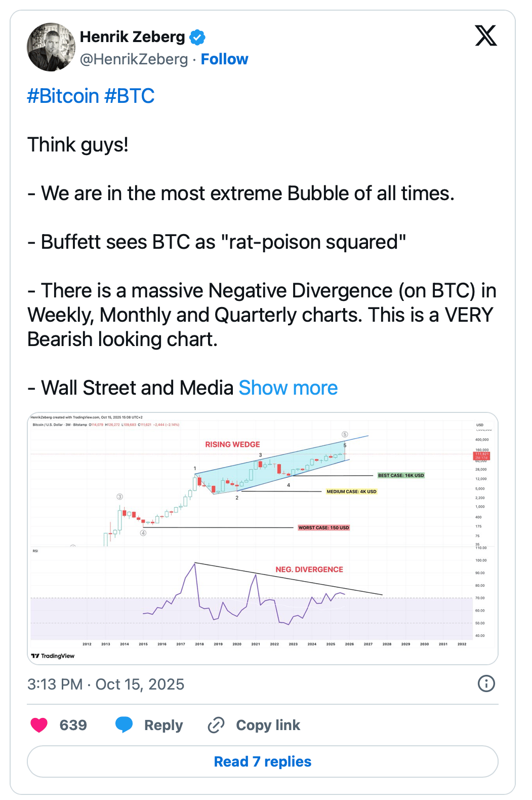
Task: Expand tweet text with Show more
Action: point(288,388)
